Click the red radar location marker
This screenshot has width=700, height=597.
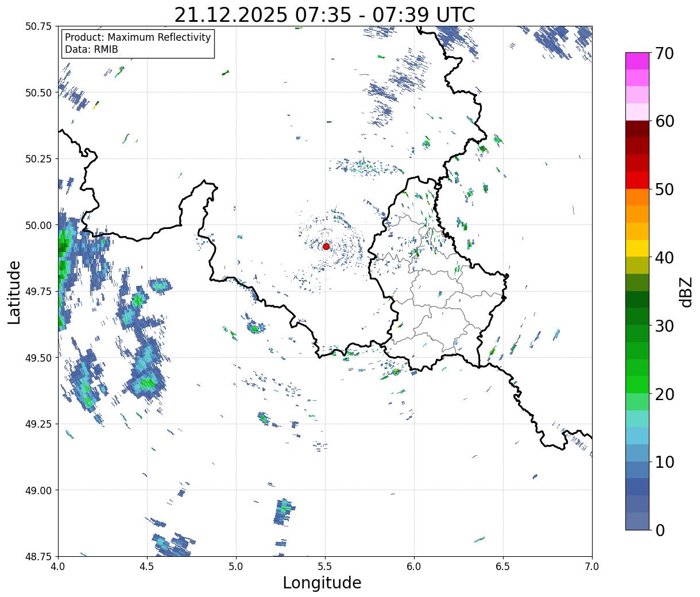coord(326,246)
